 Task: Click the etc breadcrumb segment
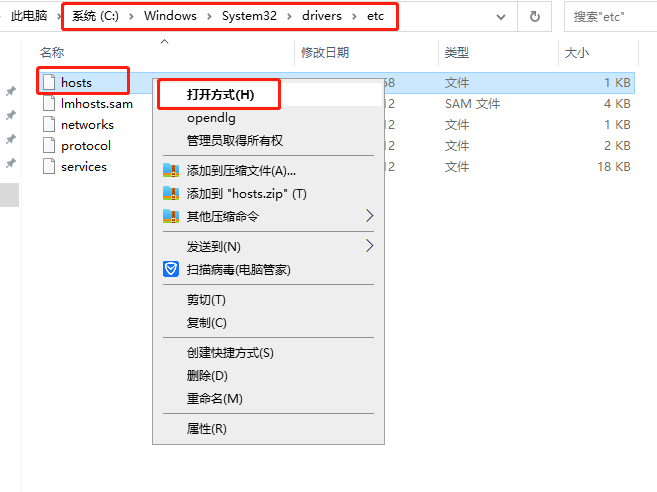pos(375,16)
